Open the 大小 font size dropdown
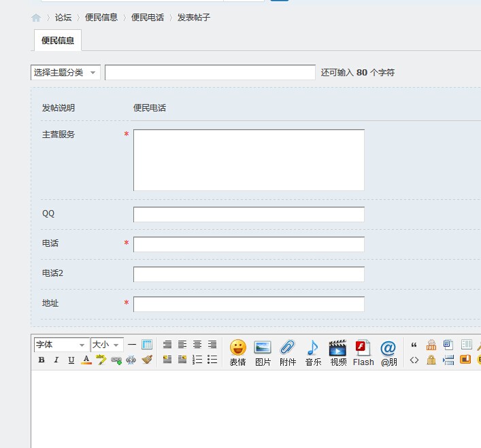 [x=107, y=345]
